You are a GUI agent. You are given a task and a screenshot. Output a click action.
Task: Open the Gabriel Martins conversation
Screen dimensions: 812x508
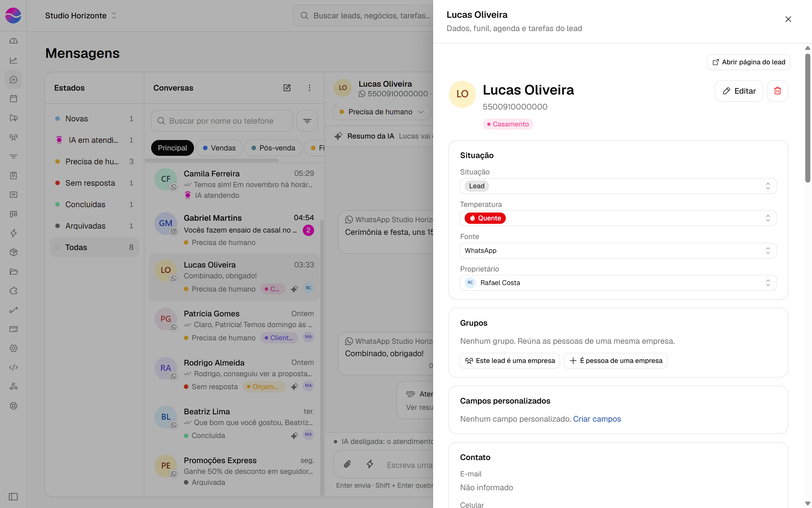click(x=234, y=230)
